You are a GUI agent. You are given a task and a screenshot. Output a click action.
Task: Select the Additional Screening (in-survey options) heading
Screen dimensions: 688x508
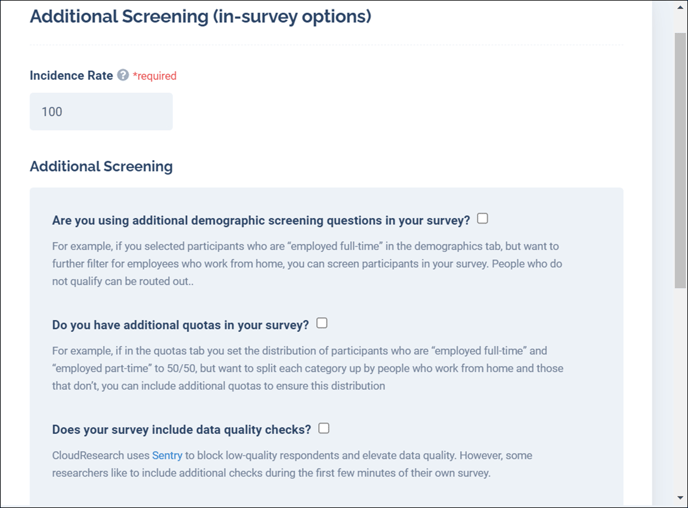coord(201,17)
